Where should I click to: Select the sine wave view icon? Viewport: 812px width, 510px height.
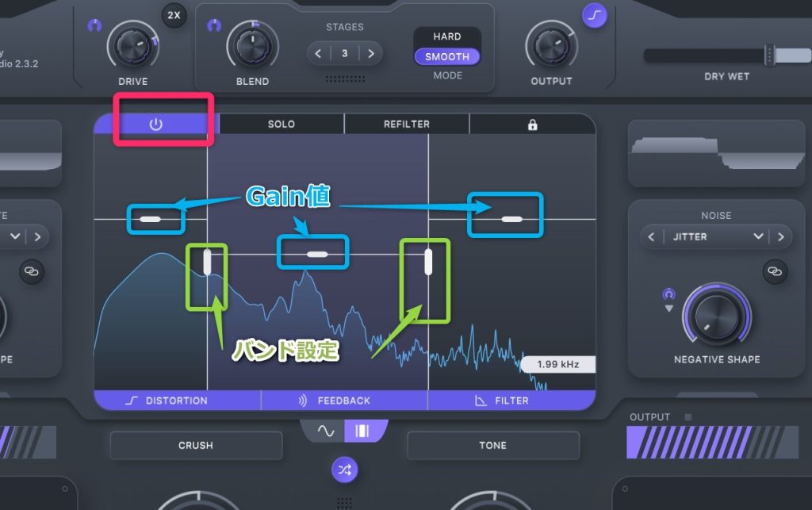click(x=326, y=431)
